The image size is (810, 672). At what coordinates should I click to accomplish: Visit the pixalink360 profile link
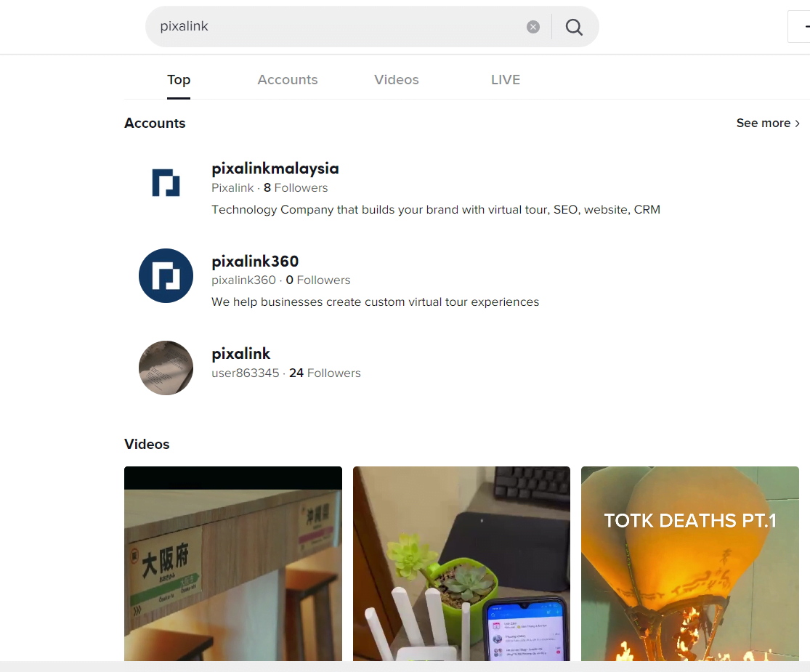pos(255,261)
